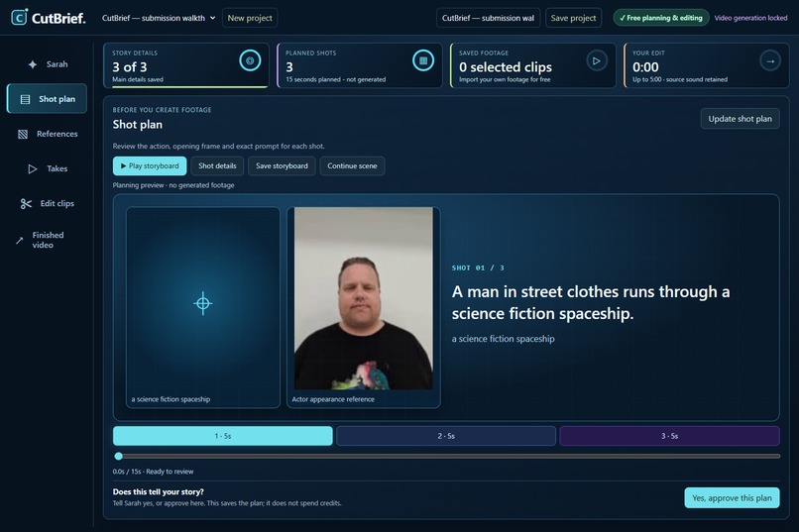The height and width of the screenshot is (532, 799).
Task: Select shot segment 3 · 5s
Action: [x=669, y=436]
